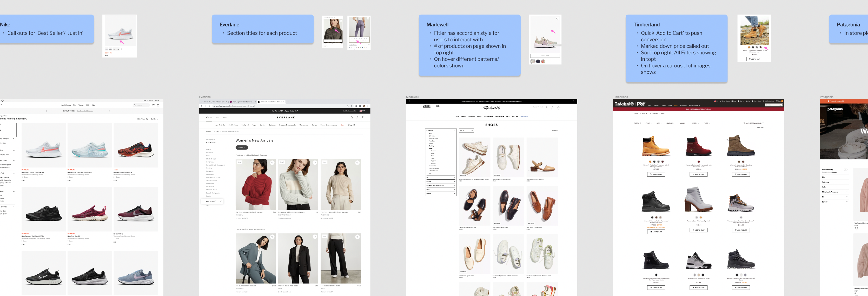Select the Madewell SHOES nav item

pyautogui.click(x=479, y=117)
